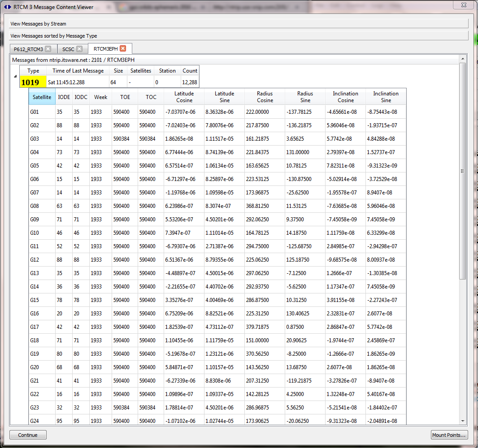The width and height of the screenshot is (478, 448).
Task: Select satellite G22 row
Action: pyautogui.click(x=217, y=394)
